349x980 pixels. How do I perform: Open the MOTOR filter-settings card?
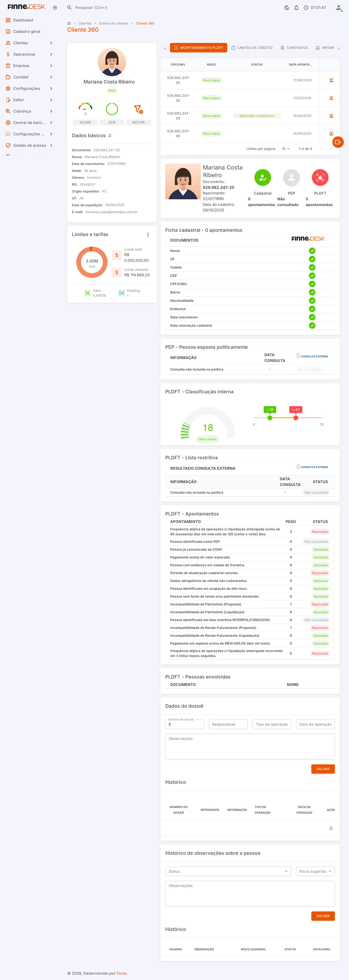139,112
